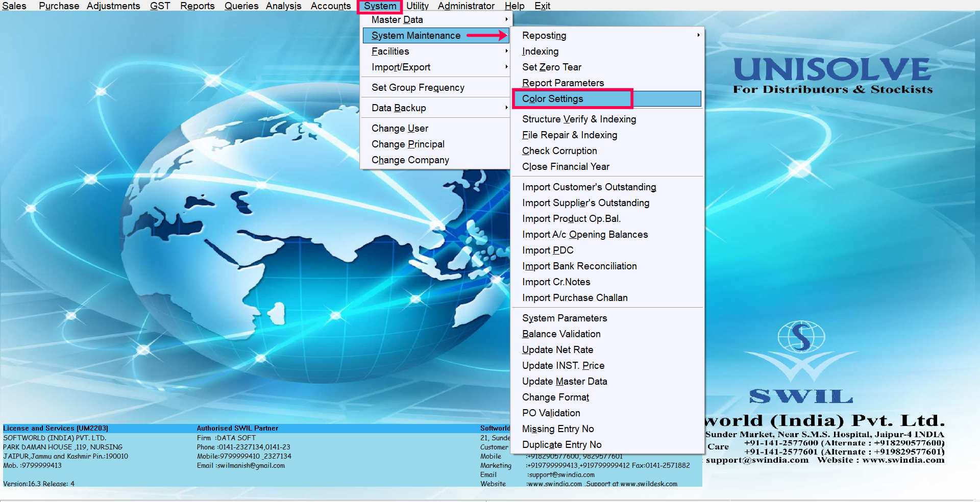Open the Adjustments menu
The width and height of the screenshot is (980, 502).
[x=113, y=6]
